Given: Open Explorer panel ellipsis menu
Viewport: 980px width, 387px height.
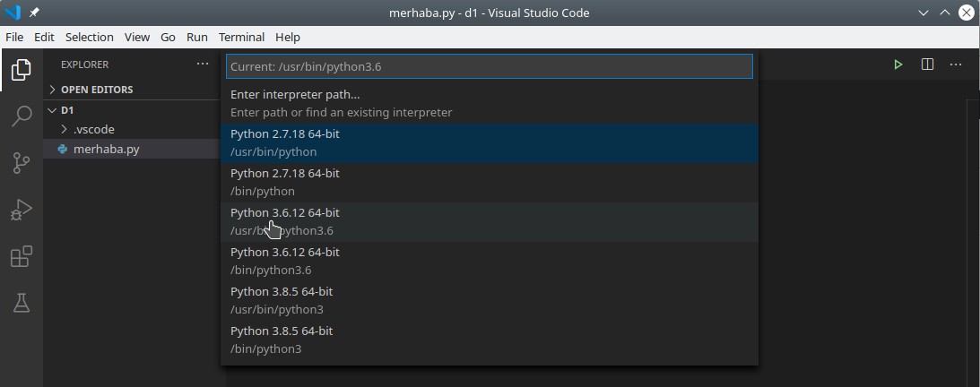Looking at the screenshot, I should [x=203, y=64].
